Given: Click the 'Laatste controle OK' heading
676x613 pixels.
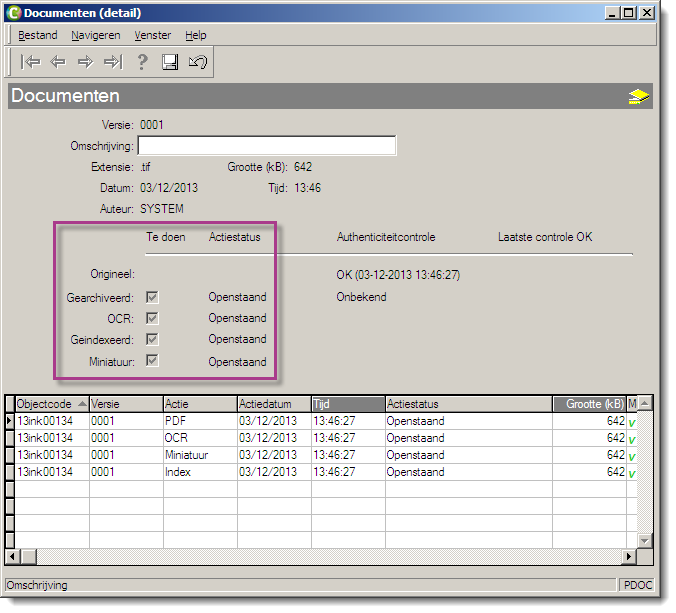Looking at the screenshot, I should tap(545, 237).
